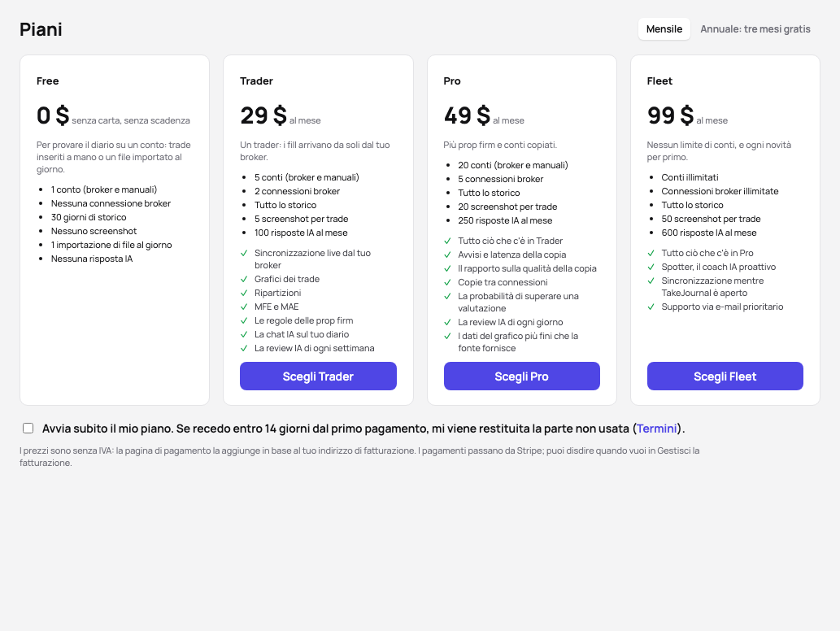Select the Scegli Fleet button
This screenshot has height=631, width=840.
tap(725, 376)
